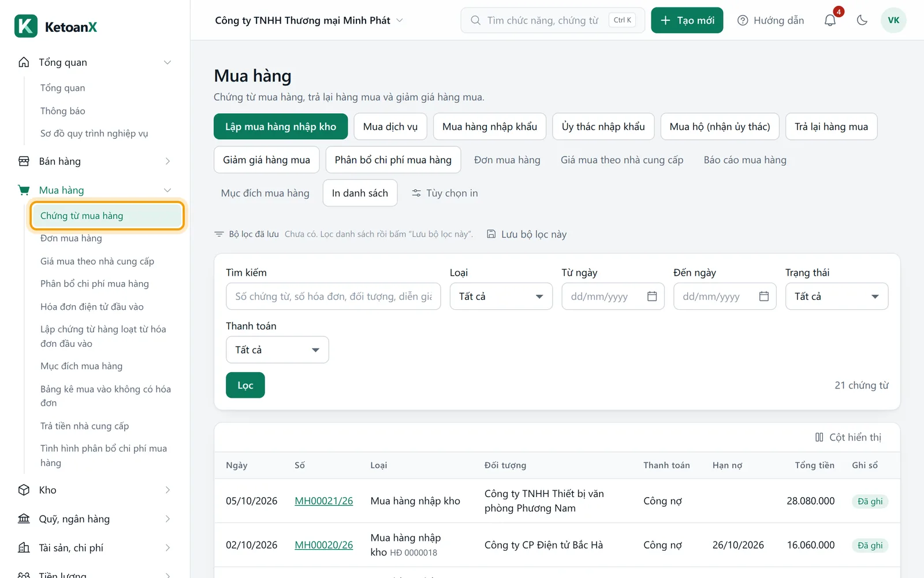Open voucher link MH00021/26
This screenshot has height=578, width=924.
(x=324, y=501)
